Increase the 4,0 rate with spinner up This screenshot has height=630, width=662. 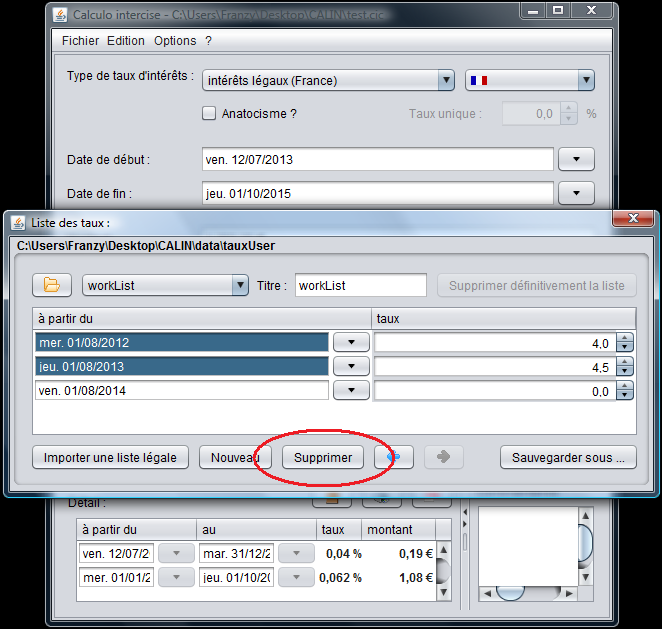tap(624, 337)
